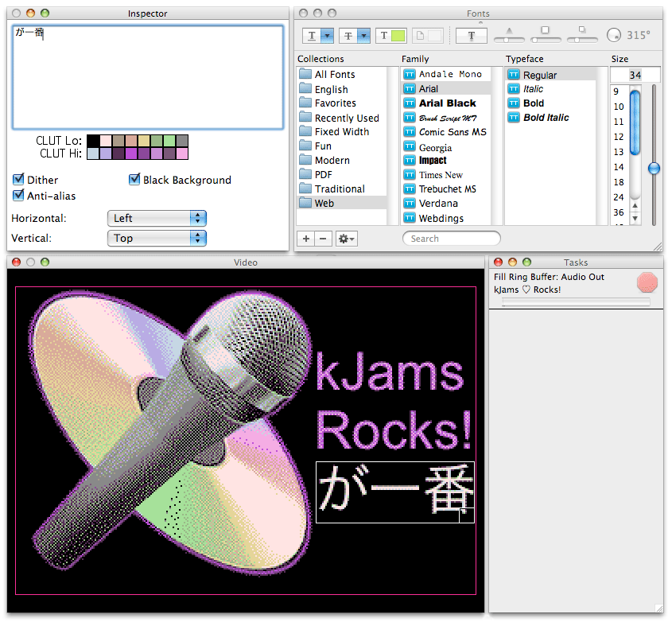Select font size 12 in list

pyautogui.click(x=619, y=137)
